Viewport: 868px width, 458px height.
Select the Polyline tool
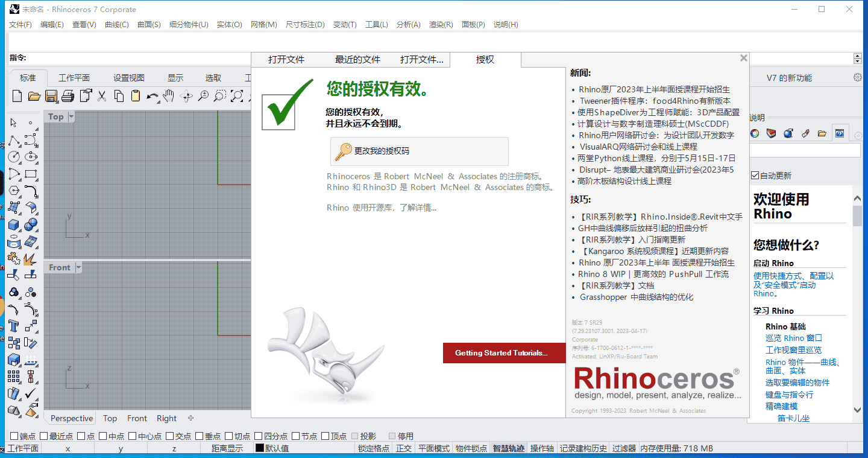click(x=14, y=140)
